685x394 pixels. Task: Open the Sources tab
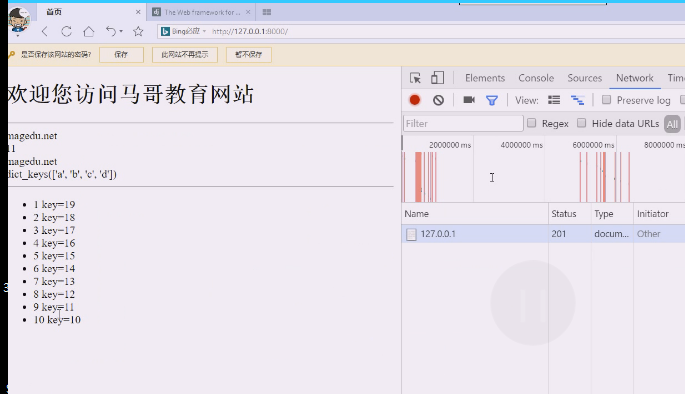click(585, 78)
